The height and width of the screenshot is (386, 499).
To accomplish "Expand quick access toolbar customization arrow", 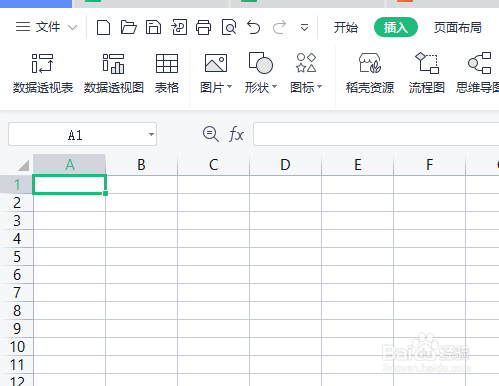I will tap(304, 28).
